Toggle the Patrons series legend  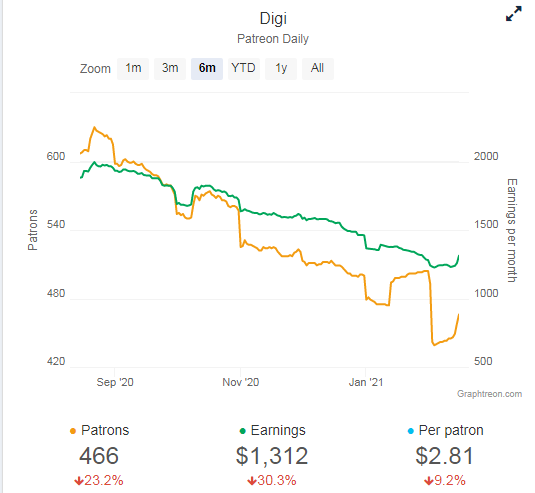100,431
